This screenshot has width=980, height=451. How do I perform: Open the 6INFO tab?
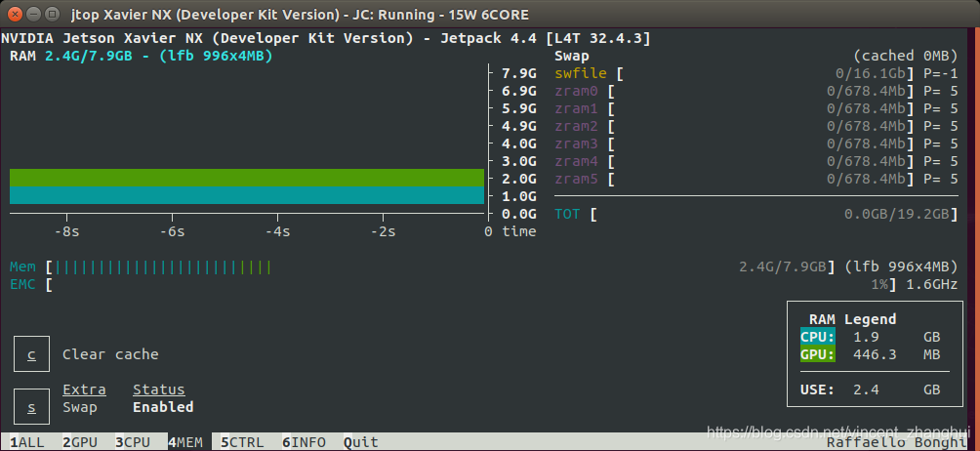(x=304, y=442)
